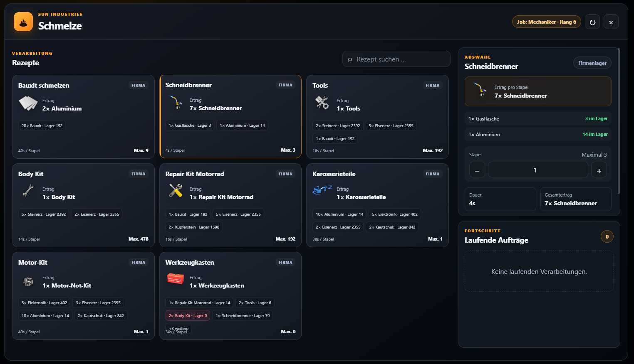
Task: Click the red 2× Body Kit Lager 0 chip
Action: click(x=188, y=316)
